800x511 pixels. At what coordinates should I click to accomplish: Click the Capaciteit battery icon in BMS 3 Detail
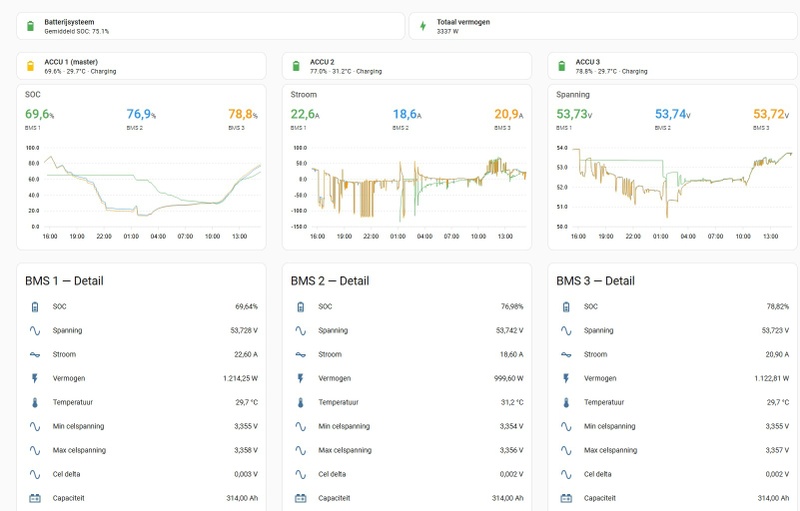(566, 498)
